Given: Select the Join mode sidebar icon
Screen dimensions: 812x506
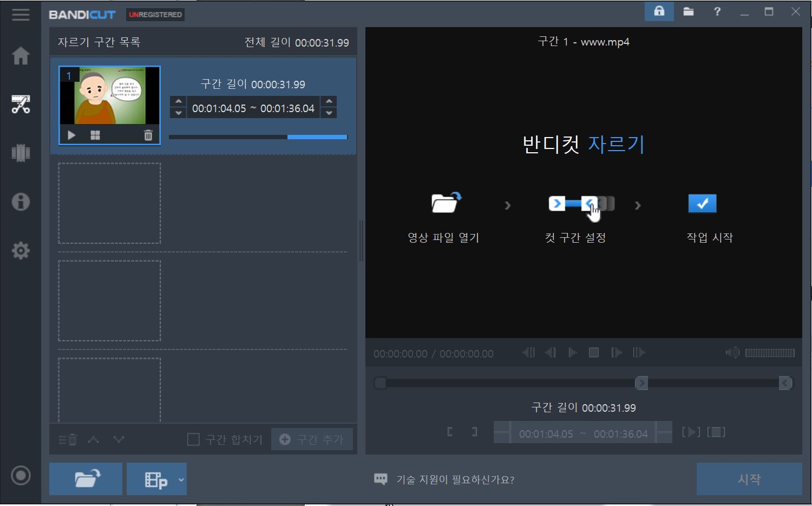Looking at the screenshot, I should pos(21,153).
